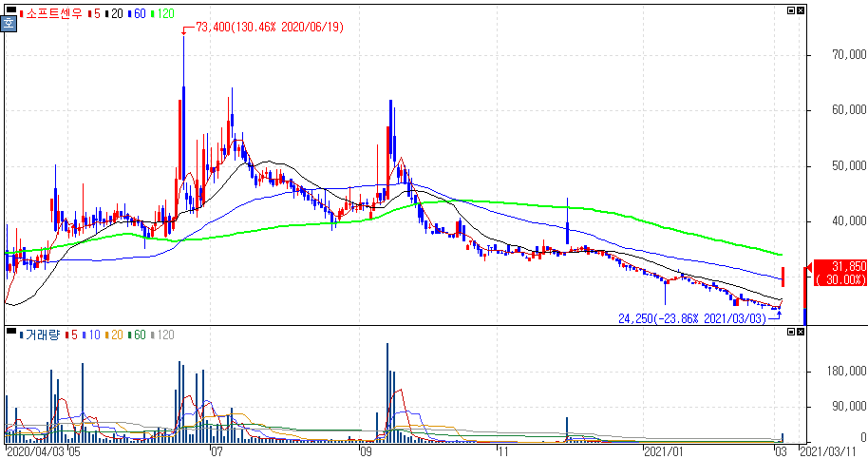Select the red 5-day volume MA legend

[x=71, y=335]
